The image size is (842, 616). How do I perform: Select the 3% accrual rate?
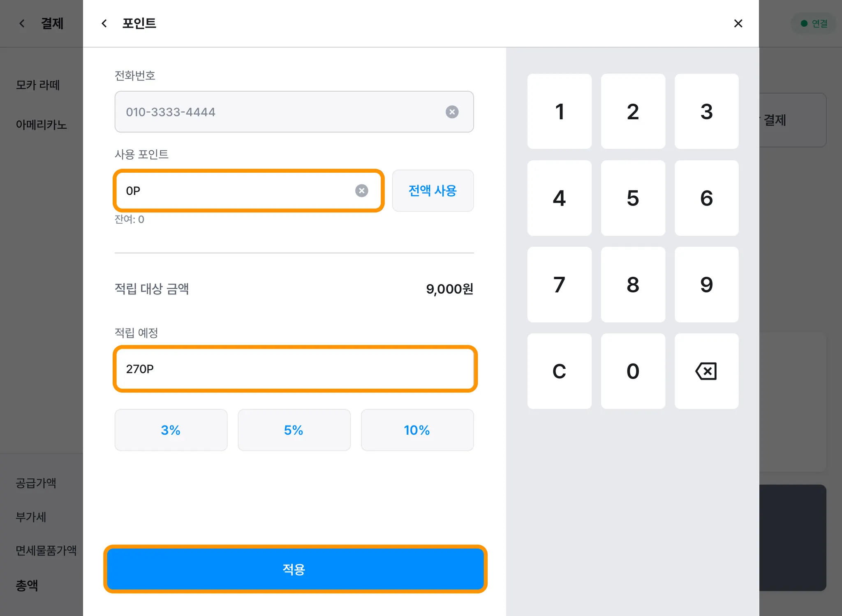[x=171, y=430]
